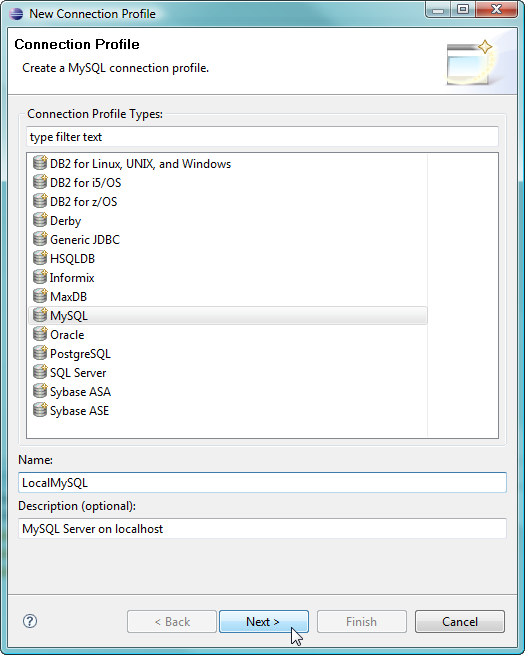Click the Oracle database icon
Viewport: 525px width, 655px height.
40,334
